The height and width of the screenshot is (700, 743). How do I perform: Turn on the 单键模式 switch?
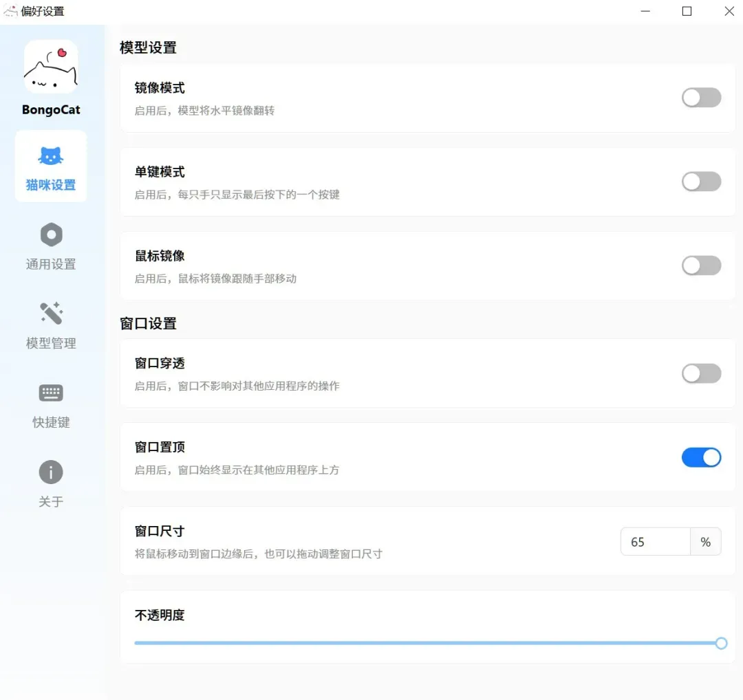pyautogui.click(x=701, y=182)
